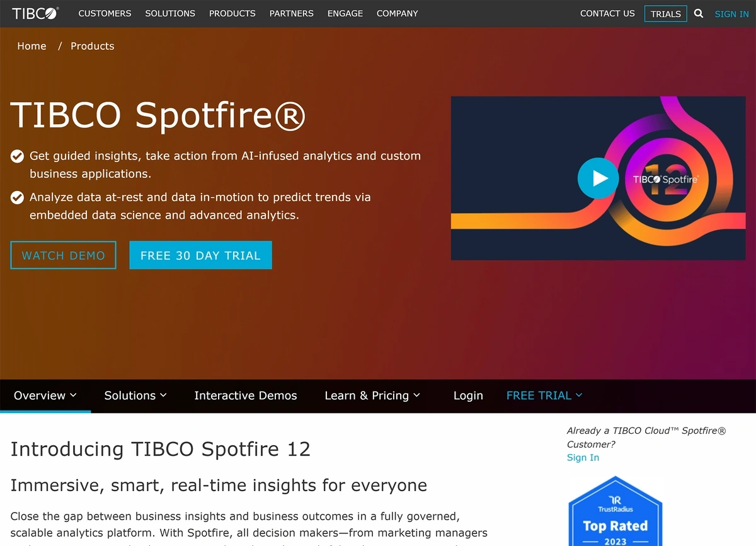Click the sidebar Sign In link

(x=583, y=458)
